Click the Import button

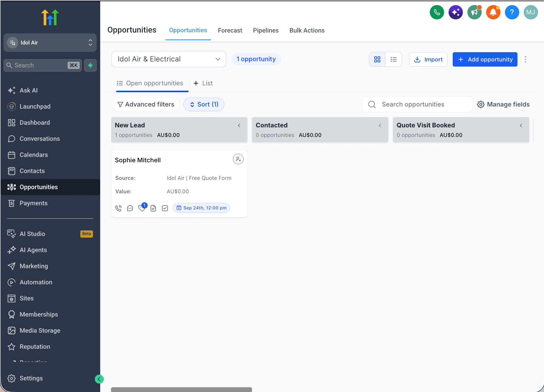pos(428,59)
